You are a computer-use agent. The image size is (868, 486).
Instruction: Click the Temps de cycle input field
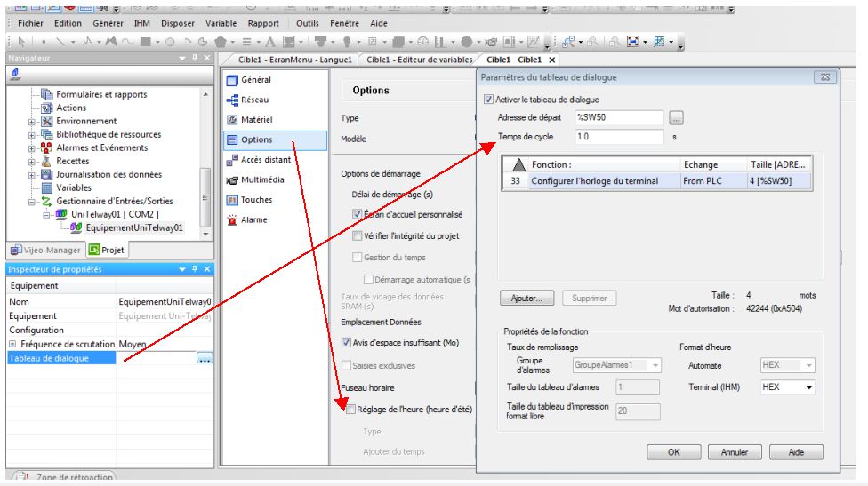point(619,137)
